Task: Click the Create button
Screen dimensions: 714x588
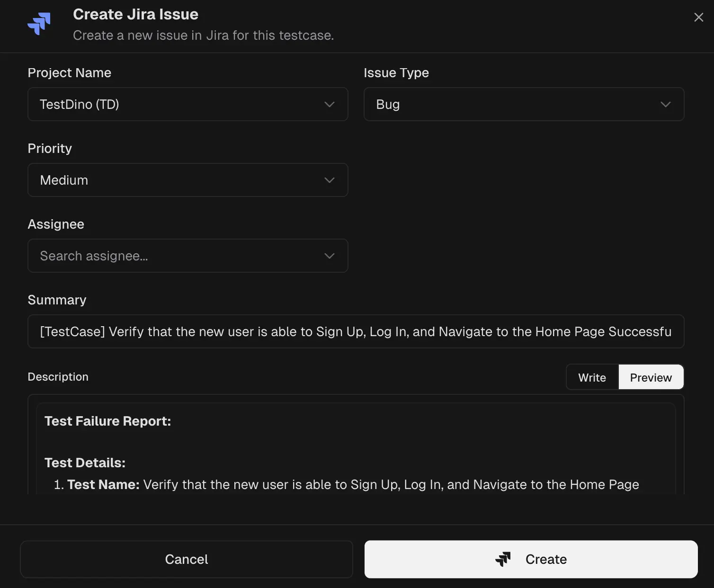Action: [530, 559]
